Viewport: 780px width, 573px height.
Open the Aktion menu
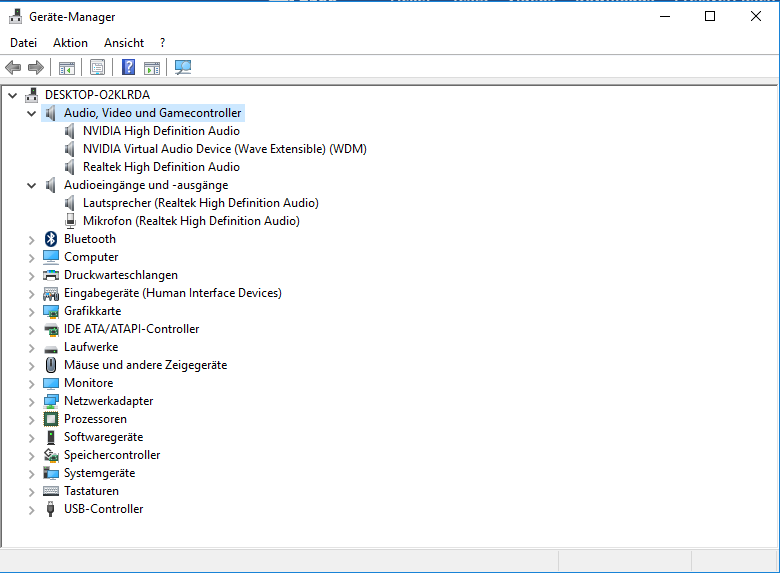(70, 43)
